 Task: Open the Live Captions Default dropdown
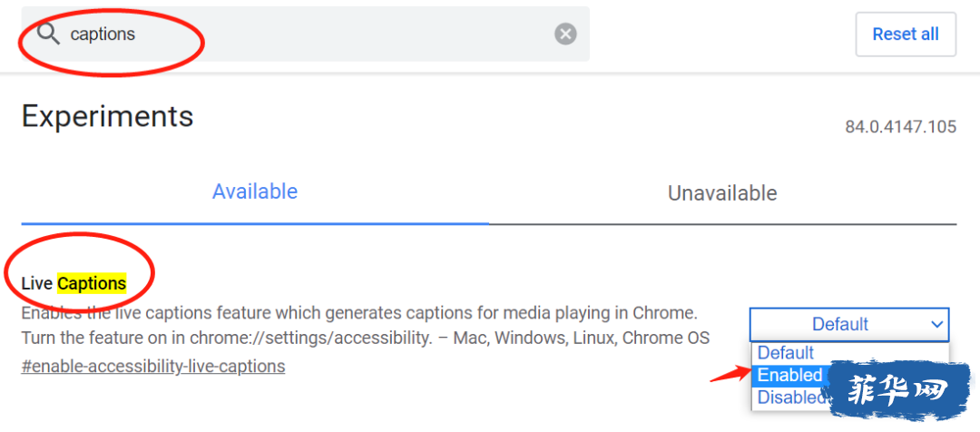tap(849, 325)
